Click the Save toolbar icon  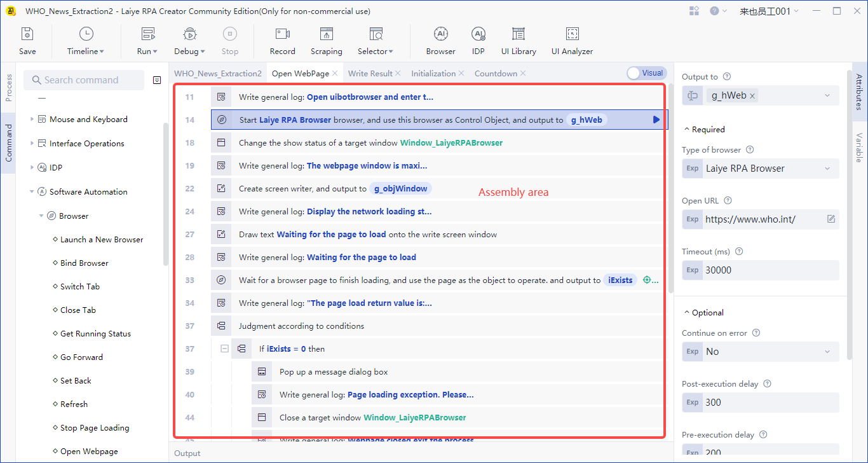coord(27,34)
